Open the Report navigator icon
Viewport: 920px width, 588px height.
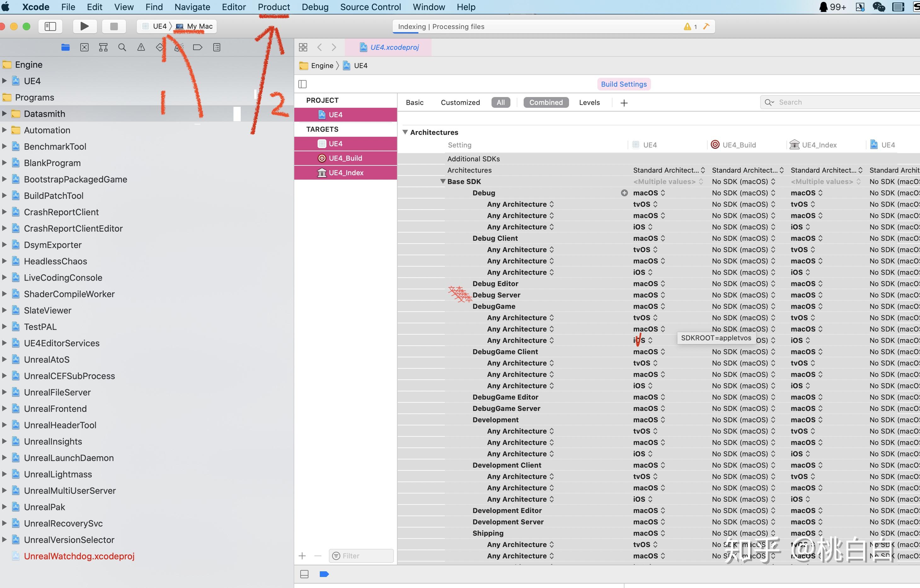(217, 47)
